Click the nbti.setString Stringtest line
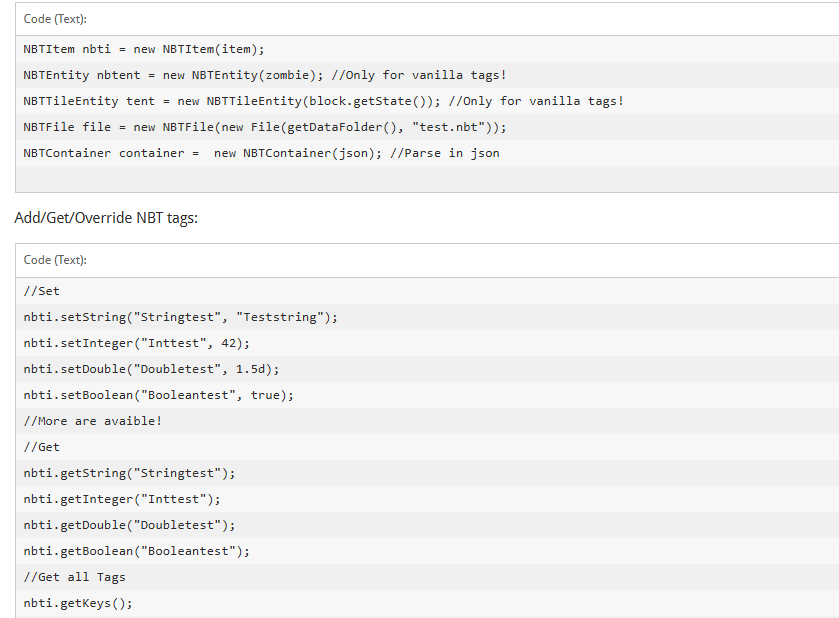 click(x=181, y=317)
